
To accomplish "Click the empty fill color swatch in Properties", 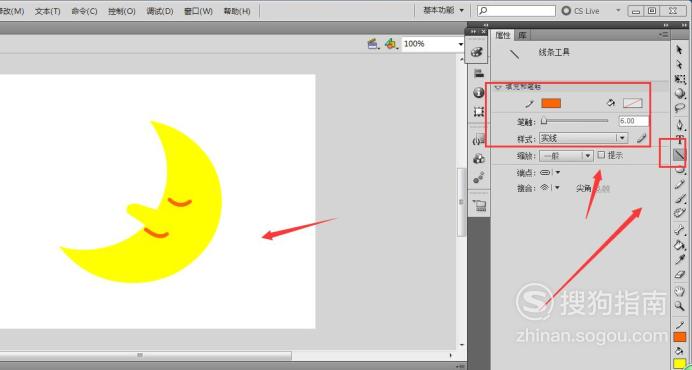I will click(x=632, y=103).
